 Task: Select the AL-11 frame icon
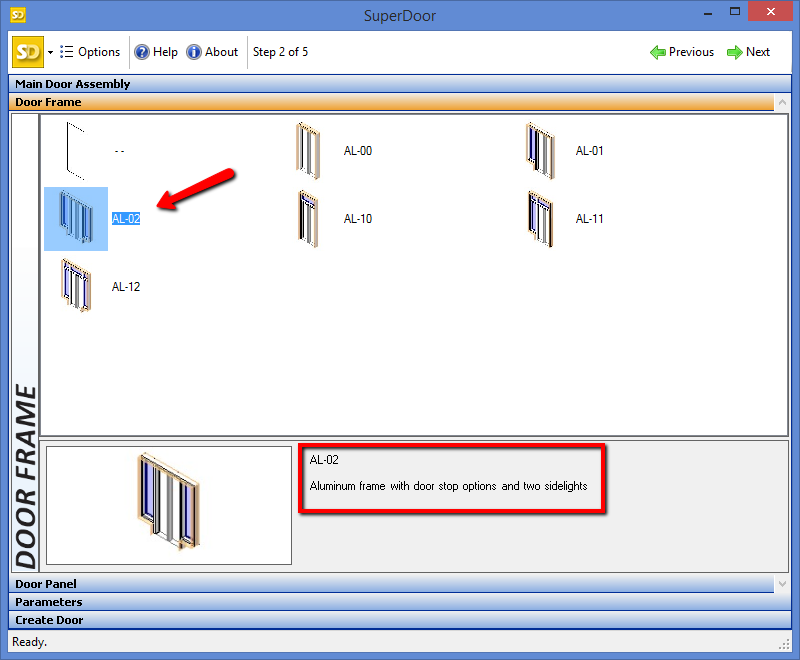(540, 219)
